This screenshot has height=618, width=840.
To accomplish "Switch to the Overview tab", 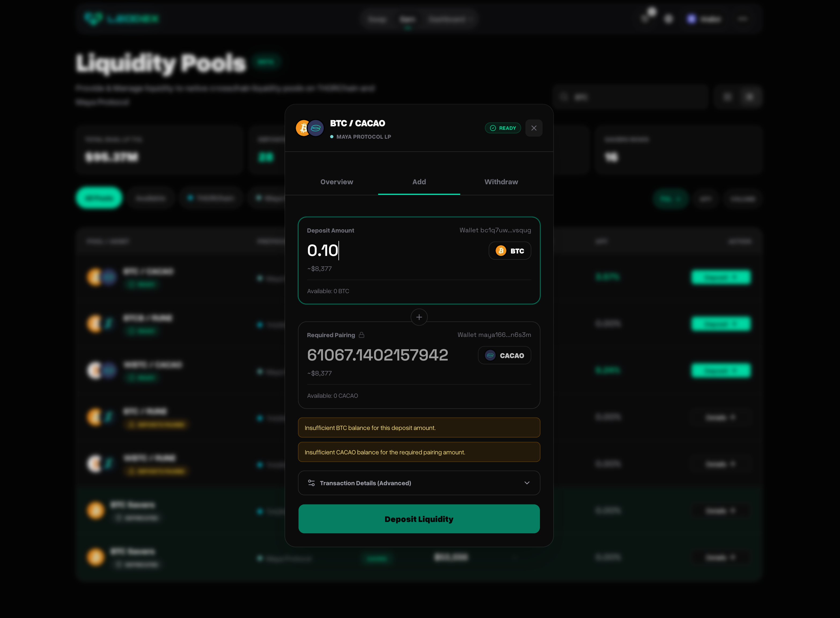I will pos(337,182).
